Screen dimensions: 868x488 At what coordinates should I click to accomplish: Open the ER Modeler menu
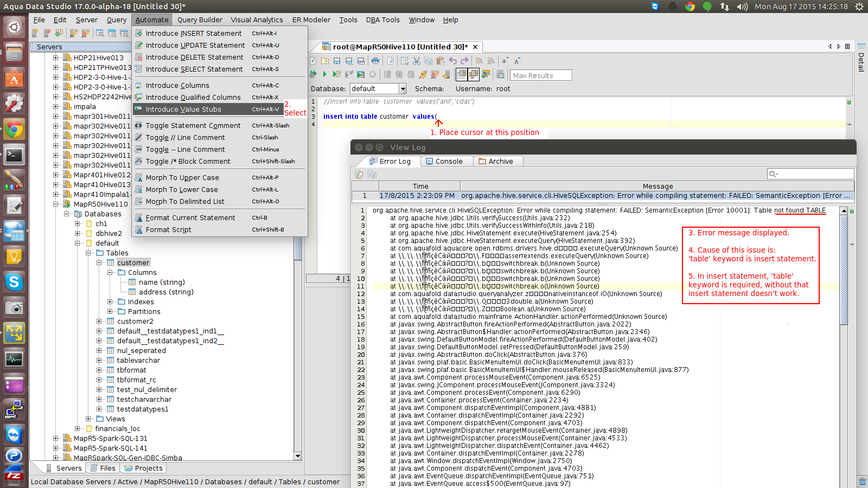[x=311, y=20]
